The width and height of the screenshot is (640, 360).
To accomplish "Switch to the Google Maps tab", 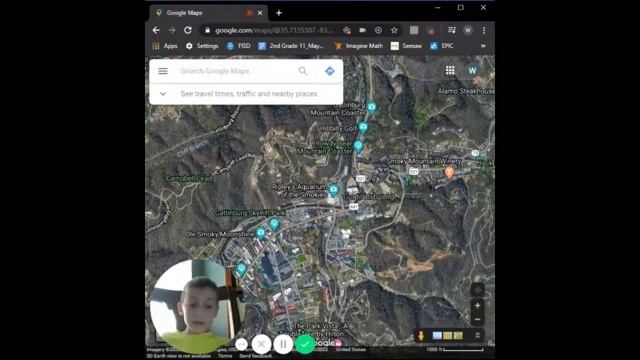I will (208, 13).
